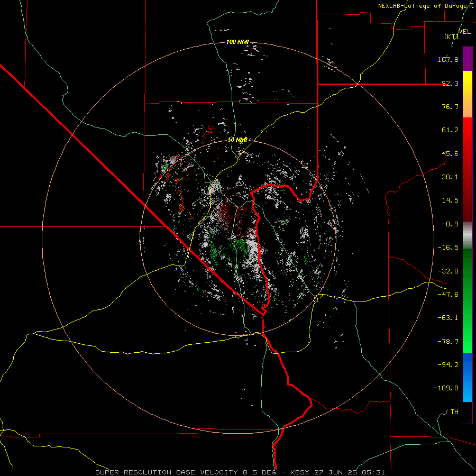
Task: Click the -94.2 velocity scale value
Action: click(x=448, y=364)
